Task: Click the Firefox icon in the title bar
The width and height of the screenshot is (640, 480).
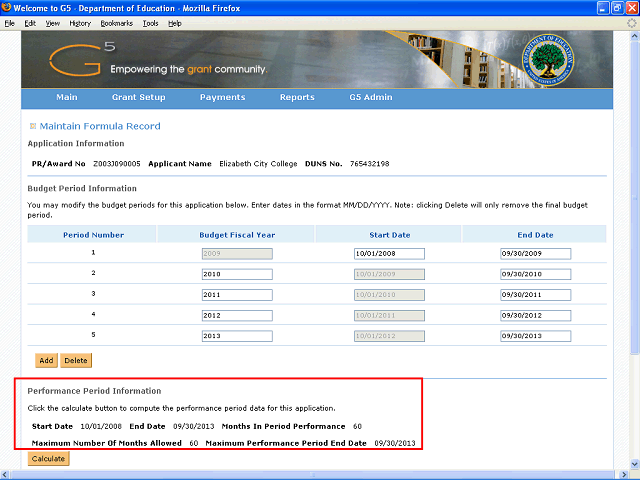Action: point(7,8)
